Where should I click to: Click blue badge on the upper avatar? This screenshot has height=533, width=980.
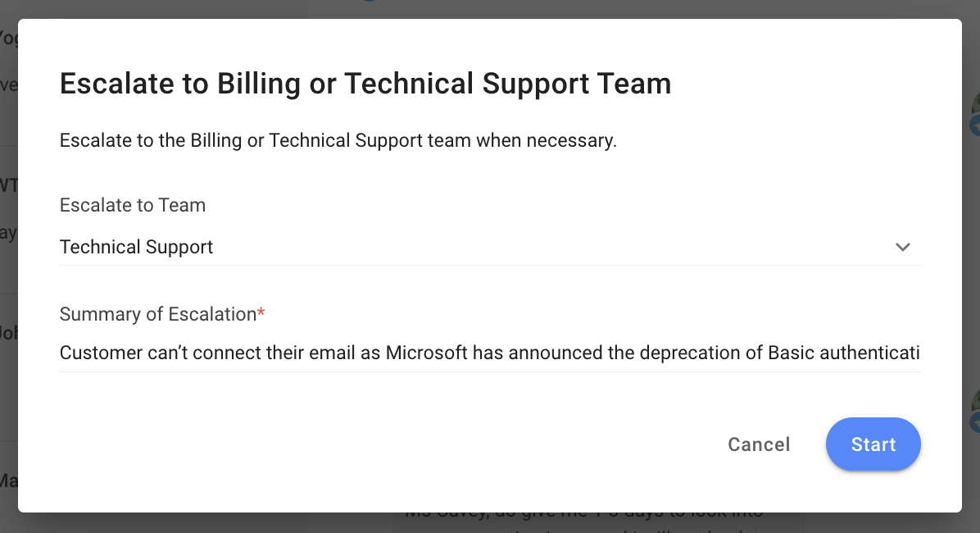[x=974, y=125]
